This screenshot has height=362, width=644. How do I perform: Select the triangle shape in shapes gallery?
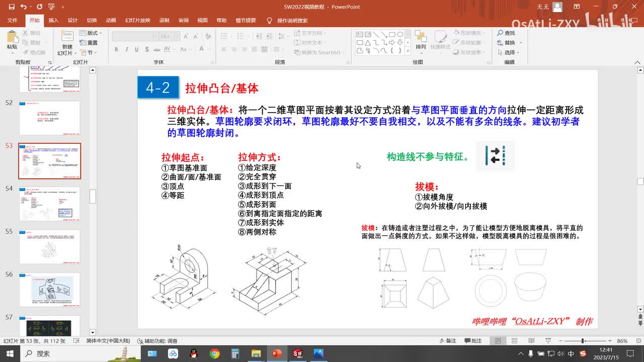pos(368,43)
